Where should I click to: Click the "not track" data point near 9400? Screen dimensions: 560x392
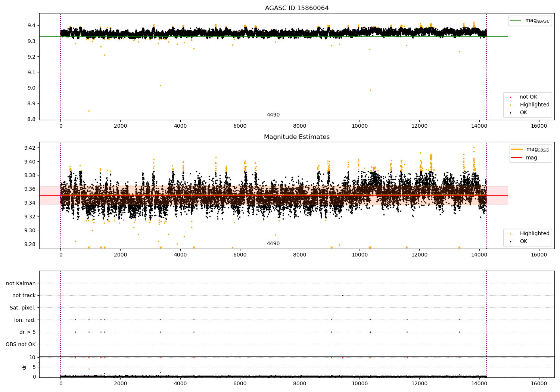tap(343, 296)
